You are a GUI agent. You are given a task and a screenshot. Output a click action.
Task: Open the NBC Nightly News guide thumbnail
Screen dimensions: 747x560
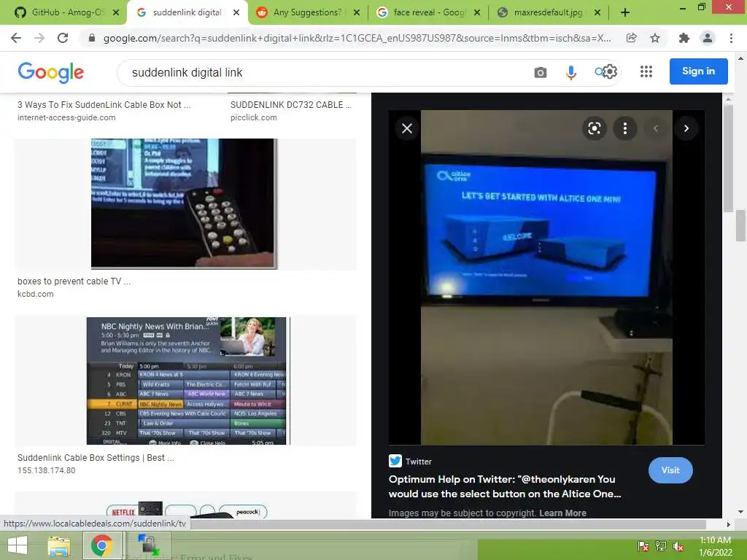pos(186,381)
